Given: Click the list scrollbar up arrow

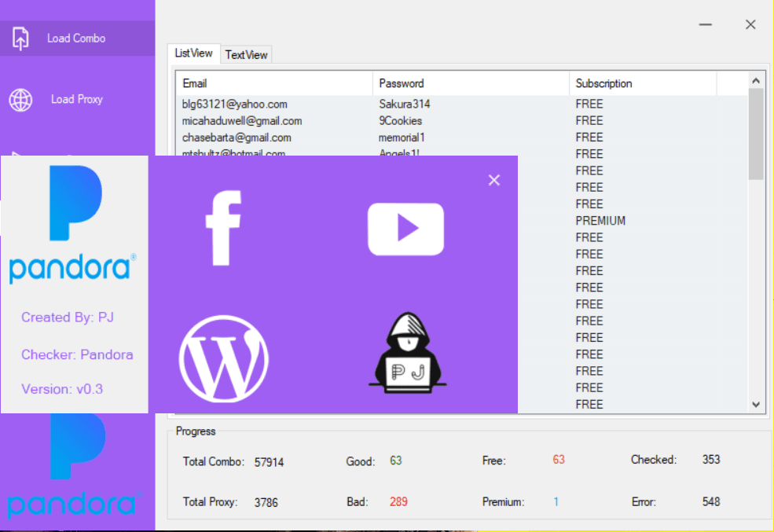Looking at the screenshot, I should [756, 80].
